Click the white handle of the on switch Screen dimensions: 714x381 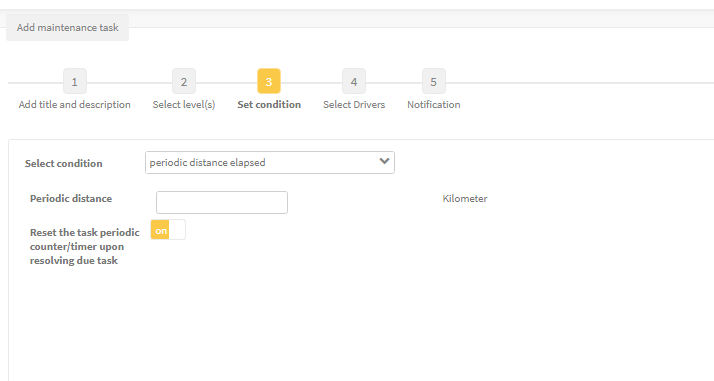click(177, 230)
